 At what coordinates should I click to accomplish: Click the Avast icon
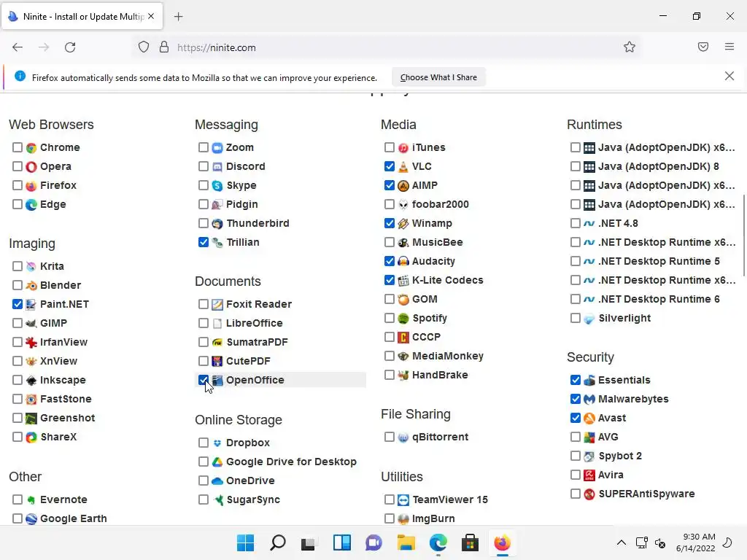point(589,418)
